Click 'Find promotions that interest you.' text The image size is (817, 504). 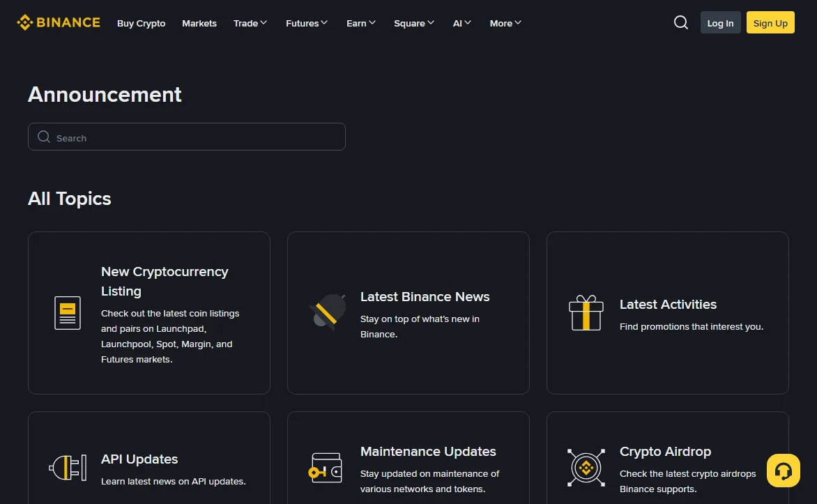click(692, 327)
